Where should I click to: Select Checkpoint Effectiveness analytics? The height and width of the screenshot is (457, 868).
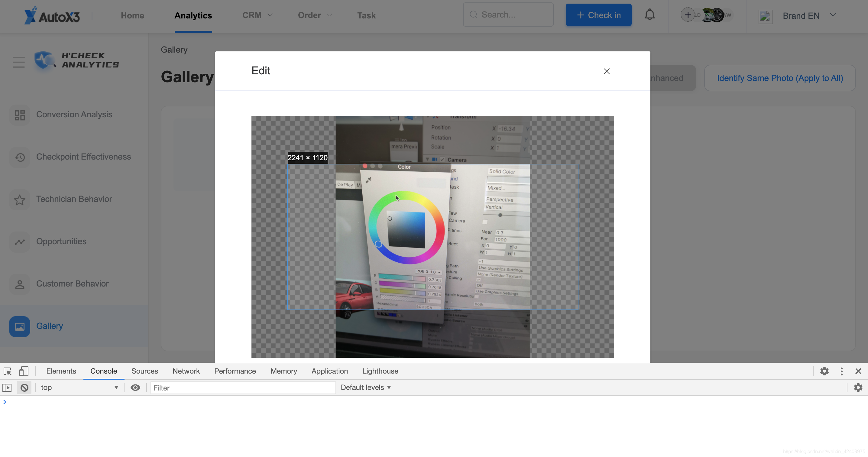pos(83,156)
